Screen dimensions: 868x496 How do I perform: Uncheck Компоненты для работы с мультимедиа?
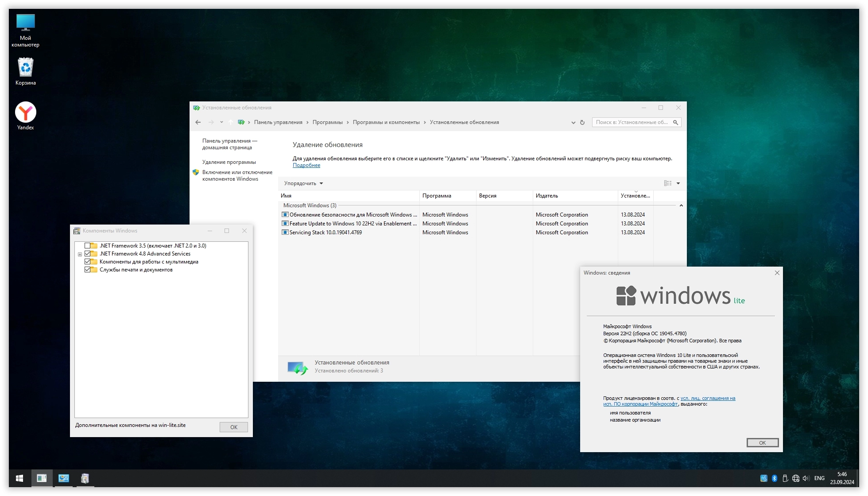[88, 262]
